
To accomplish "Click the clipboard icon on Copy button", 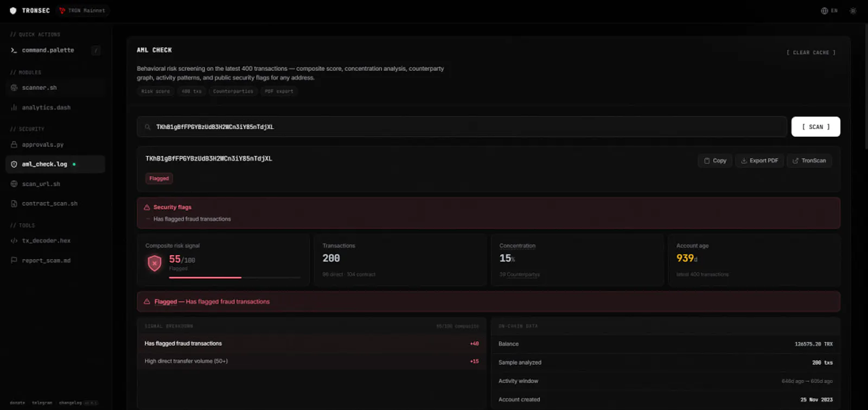I will point(707,161).
